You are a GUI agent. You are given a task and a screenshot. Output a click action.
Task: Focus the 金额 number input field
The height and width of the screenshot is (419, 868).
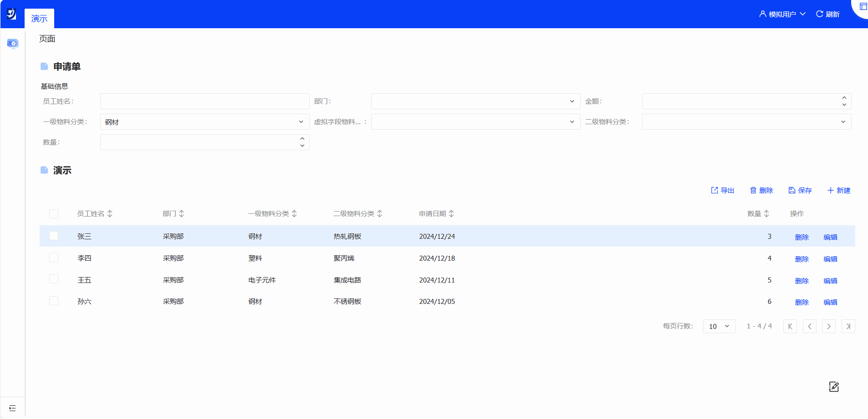pos(746,101)
